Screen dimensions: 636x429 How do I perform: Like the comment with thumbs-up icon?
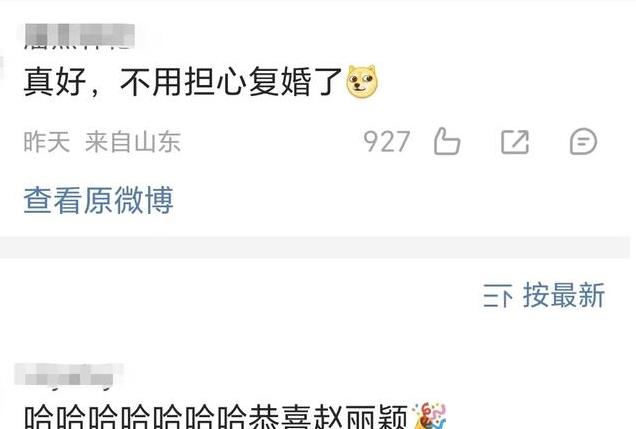pyautogui.click(x=447, y=141)
